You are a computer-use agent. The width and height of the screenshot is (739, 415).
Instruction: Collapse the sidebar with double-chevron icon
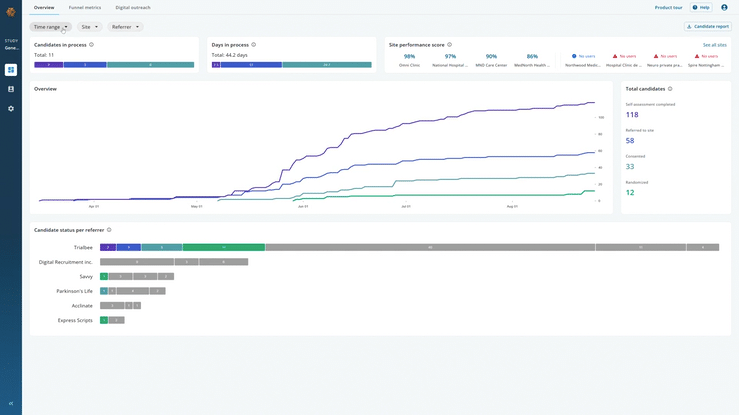(x=11, y=403)
